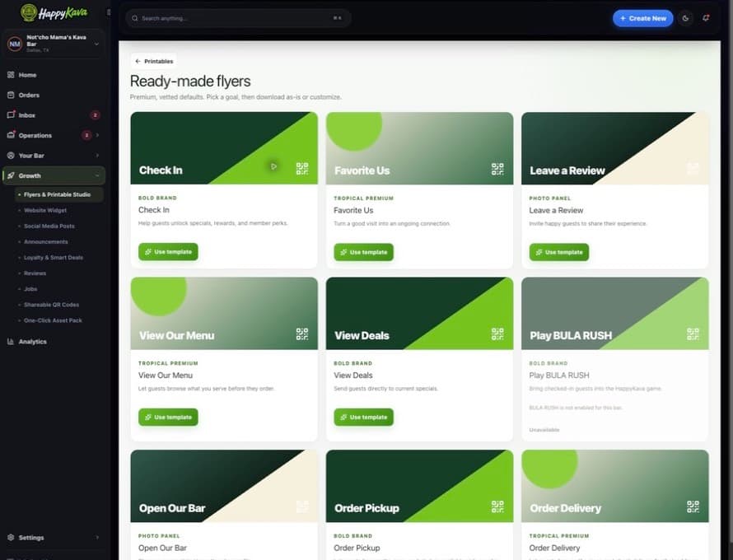Screen dimensions: 733x560
Task: Click the QR code icon on View Our Menu flyer
Action: coord(302,334)
